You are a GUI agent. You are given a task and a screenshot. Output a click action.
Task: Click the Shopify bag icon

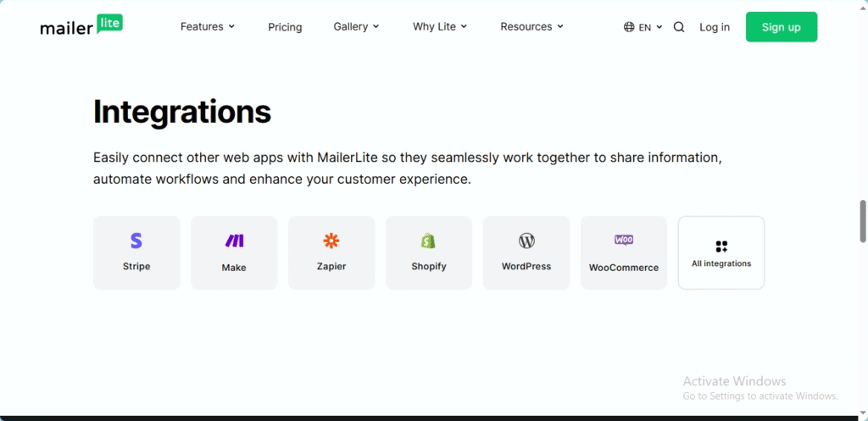click(428, 241)
